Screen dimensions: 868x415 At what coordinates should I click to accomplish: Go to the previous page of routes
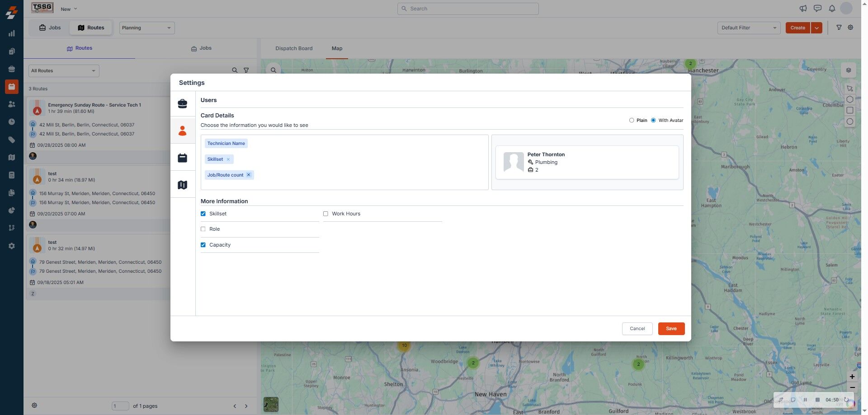point(235,406)
